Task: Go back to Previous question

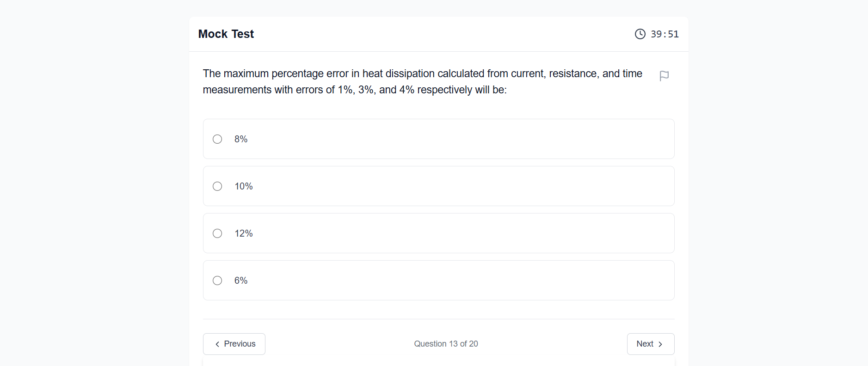Action: [234, 344]
